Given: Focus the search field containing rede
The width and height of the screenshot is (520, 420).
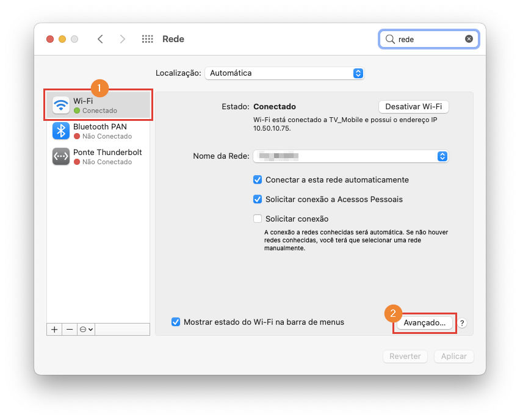Looking at the screenshot, I should (429, 39).
